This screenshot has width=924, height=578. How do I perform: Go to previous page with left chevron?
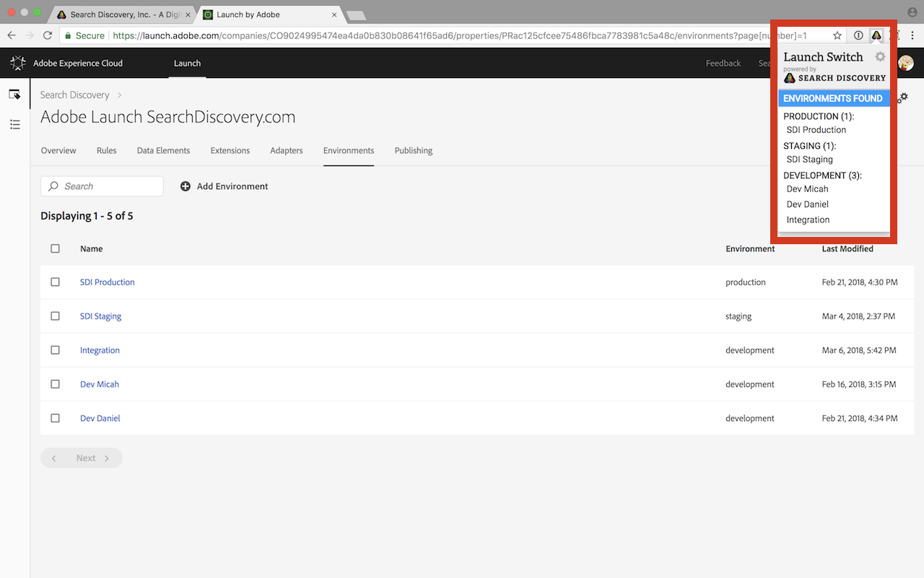click(x=54, y=458)
